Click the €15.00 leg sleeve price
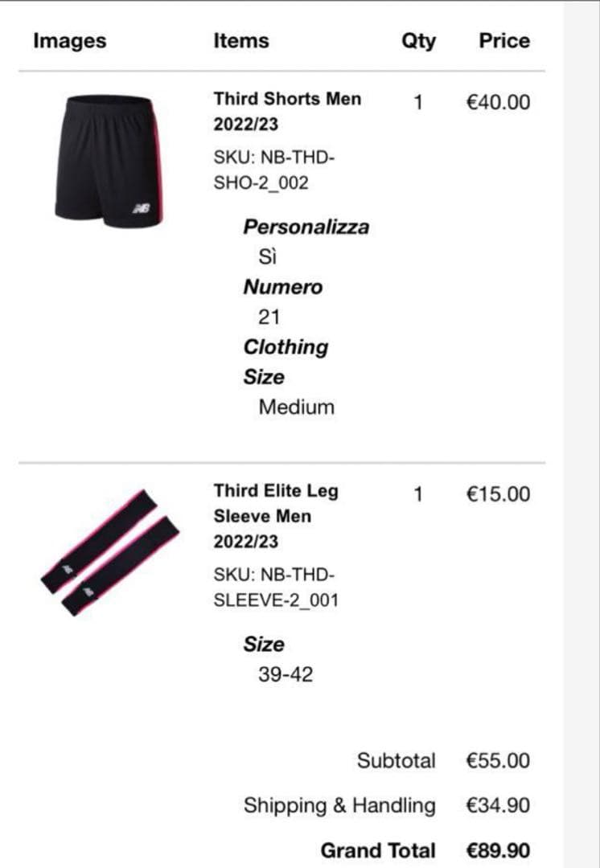The height and width of the screenshot is (868, 600). click(498, 494)
